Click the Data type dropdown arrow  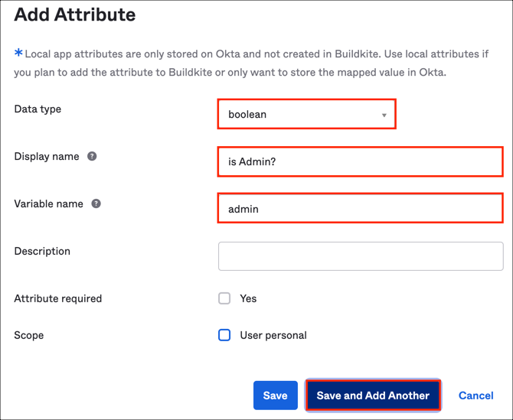click(x=384, y=116)
